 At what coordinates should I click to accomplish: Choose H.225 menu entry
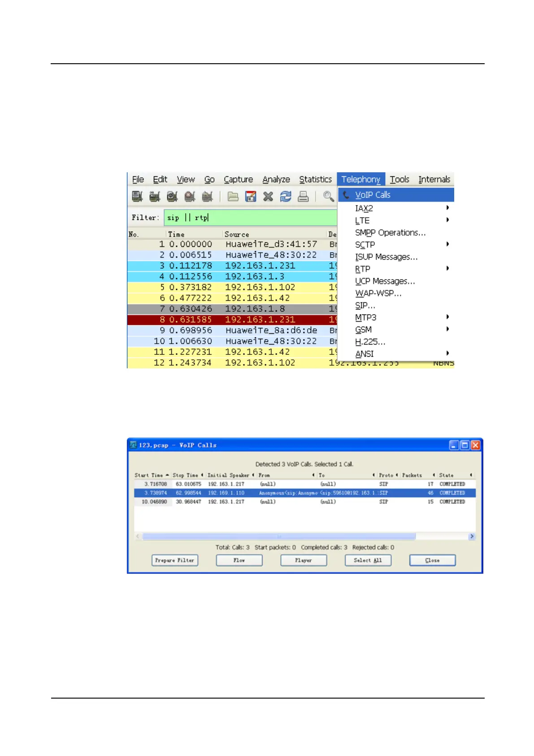point(396,341)
